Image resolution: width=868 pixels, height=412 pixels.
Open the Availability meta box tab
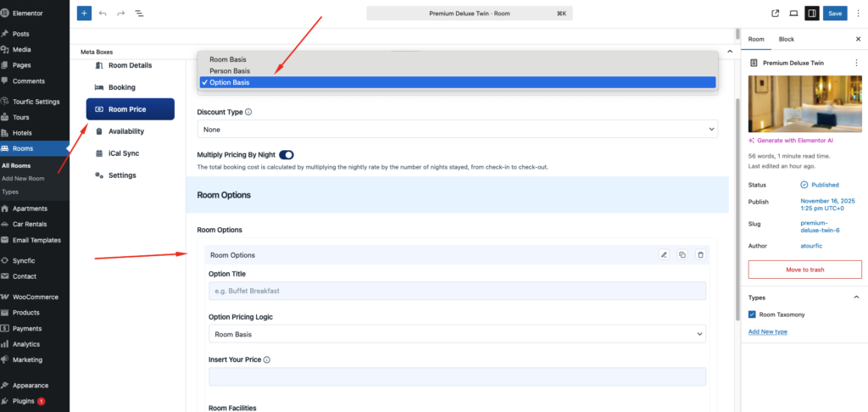pos(125,131)
